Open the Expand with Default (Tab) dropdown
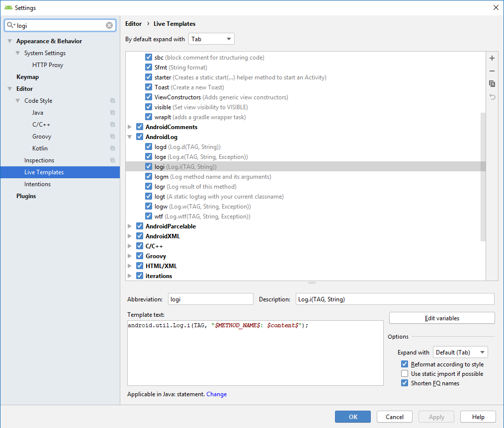The width and height of the screenshot is (504, 428). [x=460, y=352]
